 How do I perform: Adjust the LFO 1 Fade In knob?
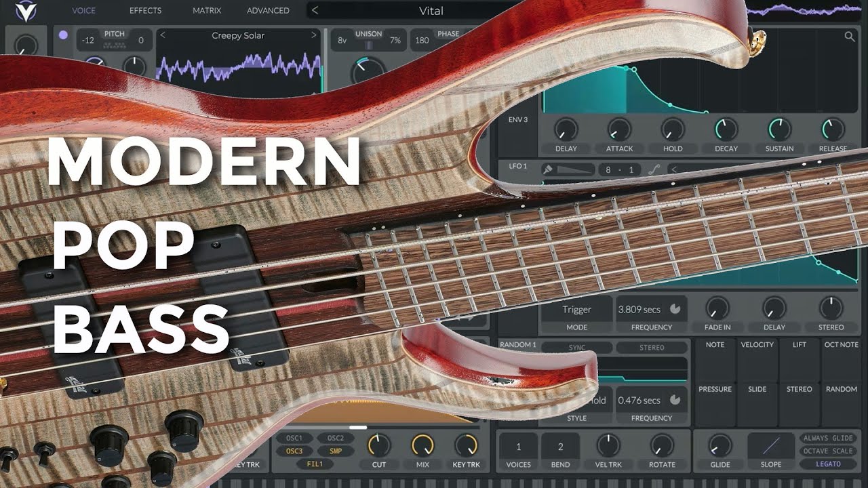(717, 308)
